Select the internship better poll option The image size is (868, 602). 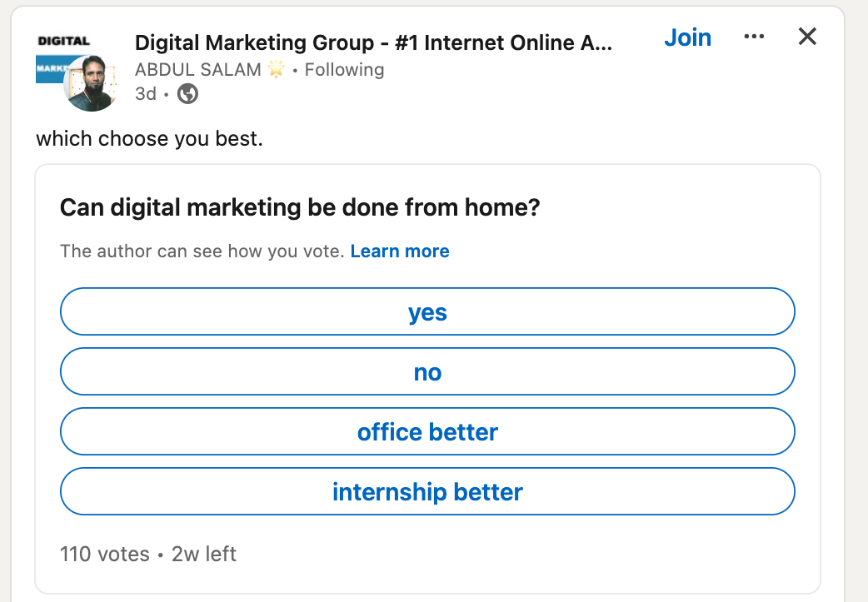pos(427,491)
